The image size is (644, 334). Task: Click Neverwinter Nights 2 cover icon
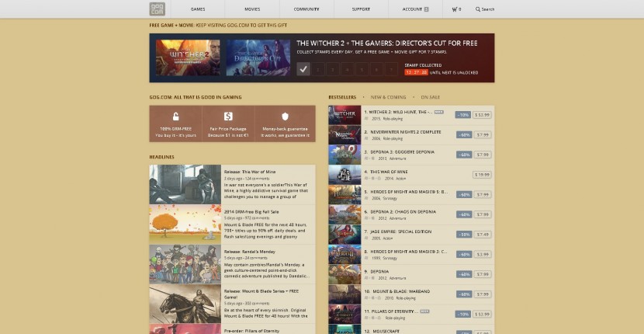coord(345,135)
